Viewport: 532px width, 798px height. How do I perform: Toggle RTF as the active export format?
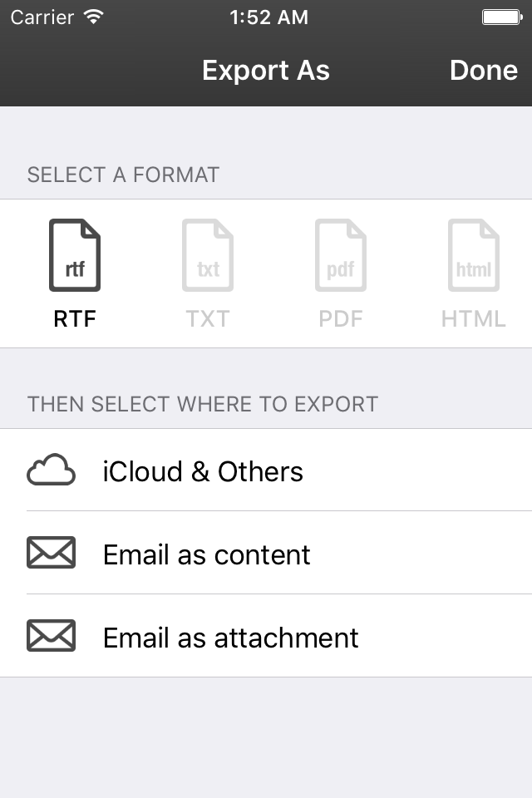click(75, 266)
